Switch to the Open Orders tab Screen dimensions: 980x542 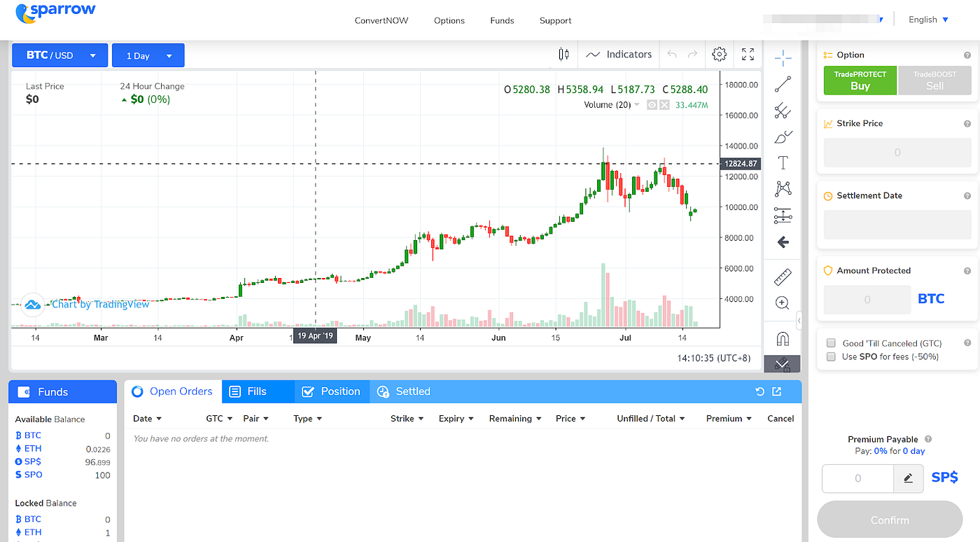click(173, 391)
